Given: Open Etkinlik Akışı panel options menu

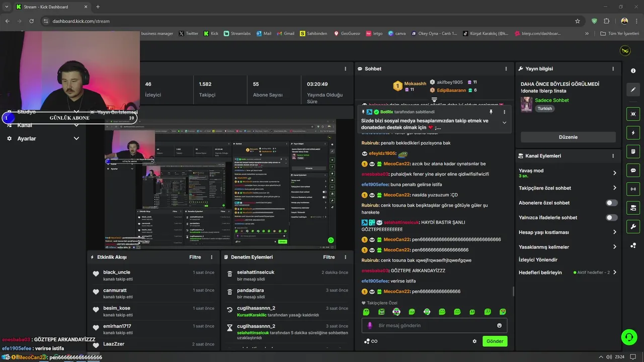Looking at the screenshot, I should pyautogui.click(x=211, y=257).
